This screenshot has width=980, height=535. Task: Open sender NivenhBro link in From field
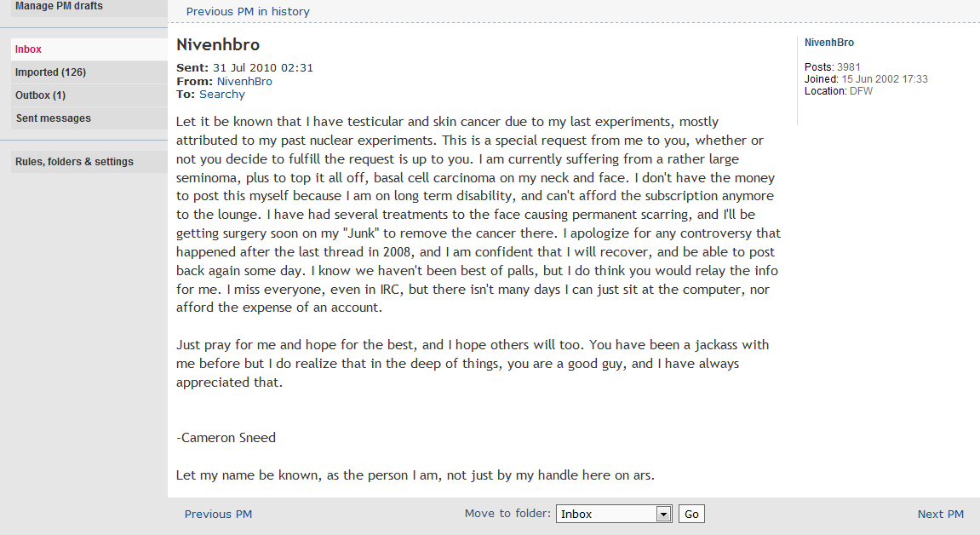pos(244,82)
